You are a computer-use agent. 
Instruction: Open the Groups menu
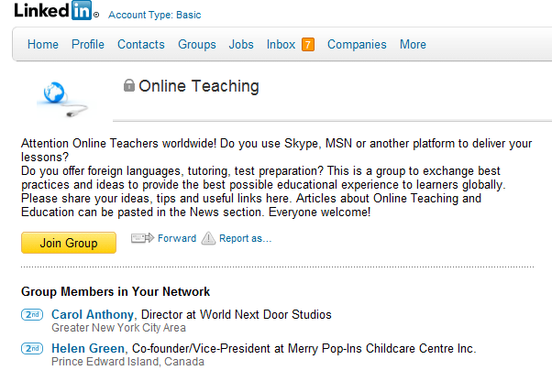click(197, 45)
